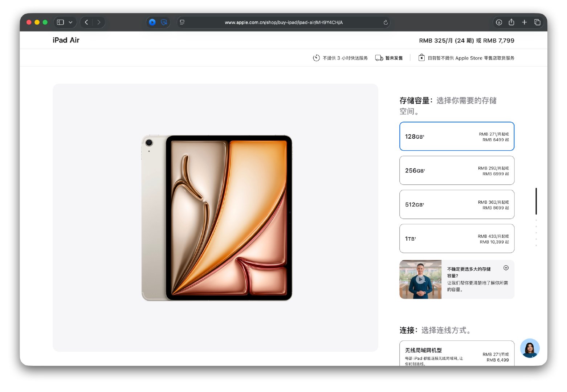Focus the apple.com.cn URL address field
The image size is (567, 392).
click(x=283, y=22)
